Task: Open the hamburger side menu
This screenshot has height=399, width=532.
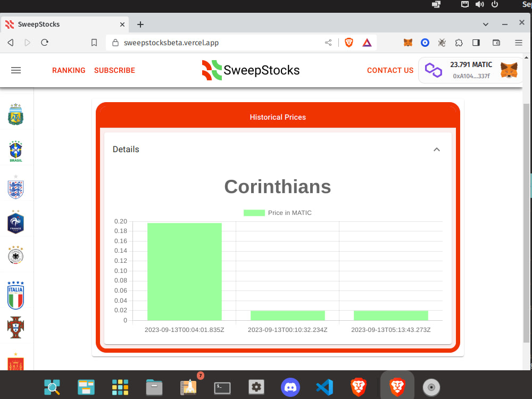Action: pyautogui.click(x=16, y=70)
